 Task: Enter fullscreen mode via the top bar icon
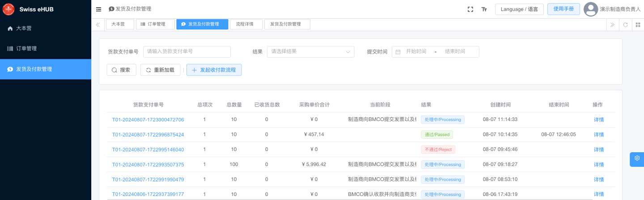470,9
